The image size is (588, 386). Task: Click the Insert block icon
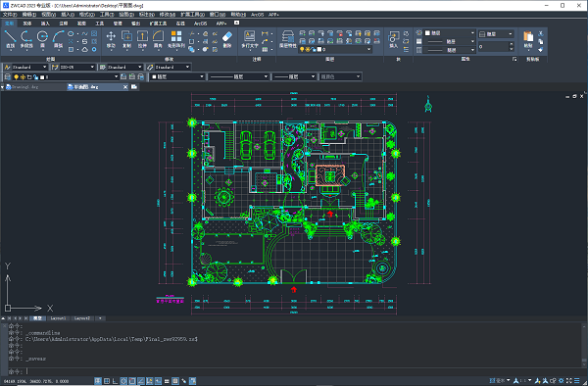tap(393, 39)
